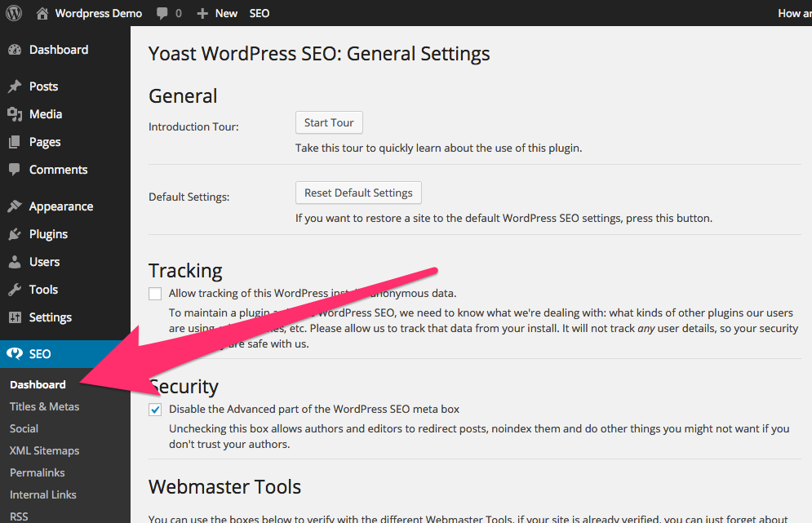This screenshot has width=812, height=523.
Task: Enable the Allow tracking checkbox
Action: (x=155, y=294)
